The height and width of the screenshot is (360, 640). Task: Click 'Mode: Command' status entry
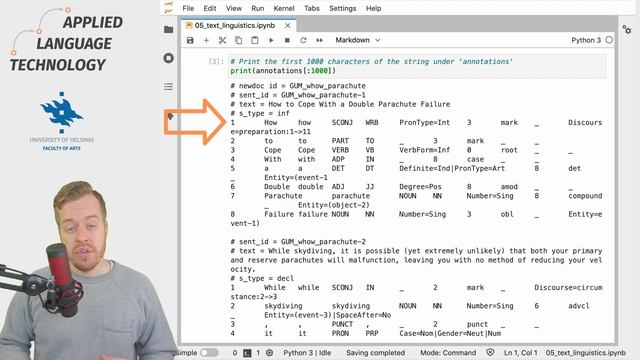click(448, 353)
